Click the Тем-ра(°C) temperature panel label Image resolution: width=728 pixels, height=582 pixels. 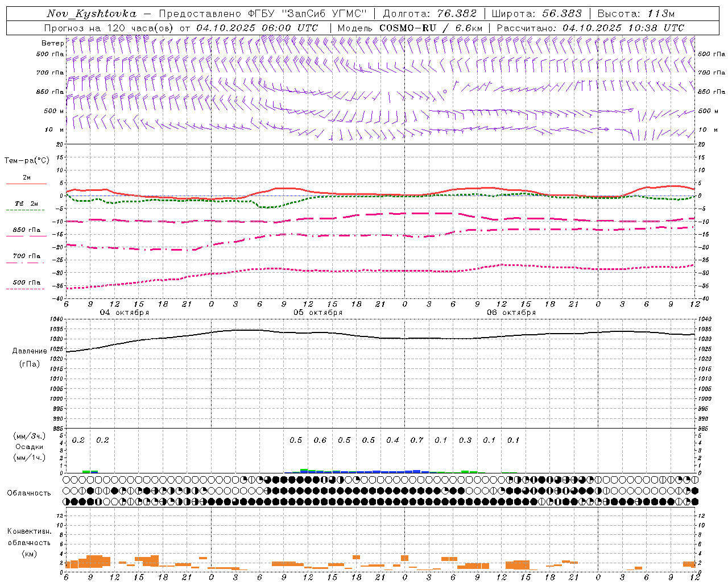[x=27, y=161]
